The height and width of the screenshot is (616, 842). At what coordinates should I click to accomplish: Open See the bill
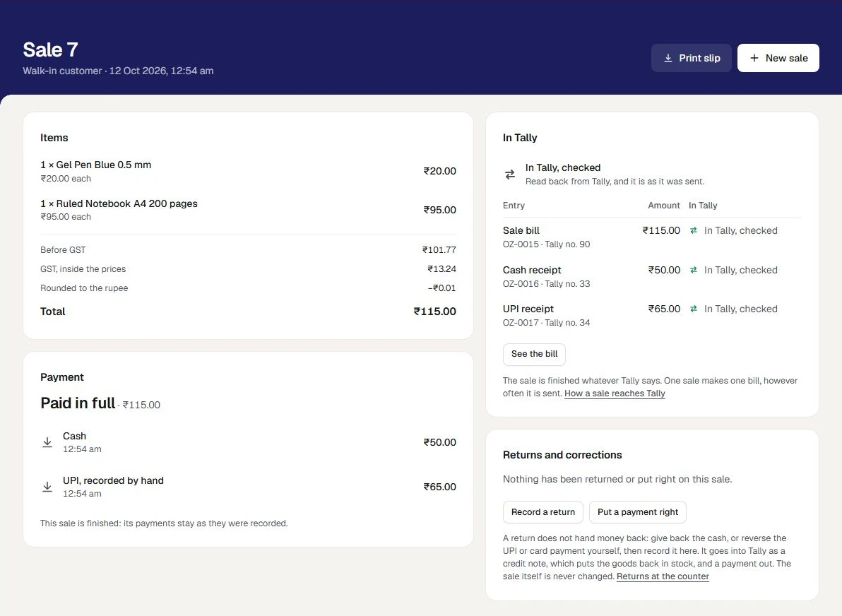tap(534, 354)
